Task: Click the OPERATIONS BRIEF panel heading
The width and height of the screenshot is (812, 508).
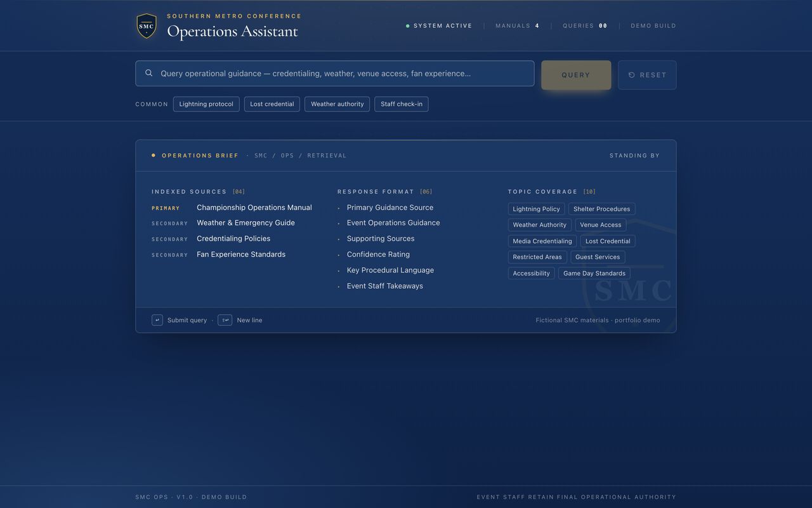Action: [x=200, y=156]
